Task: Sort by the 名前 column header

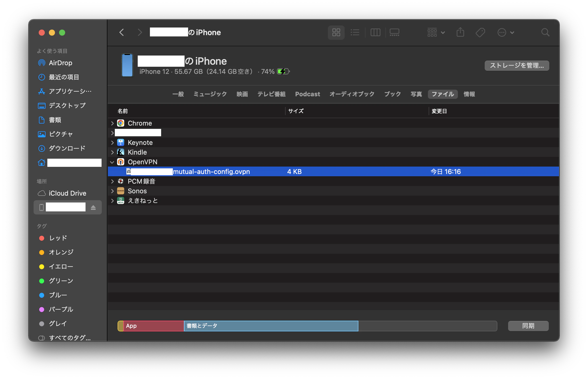Action: point(123,111)
